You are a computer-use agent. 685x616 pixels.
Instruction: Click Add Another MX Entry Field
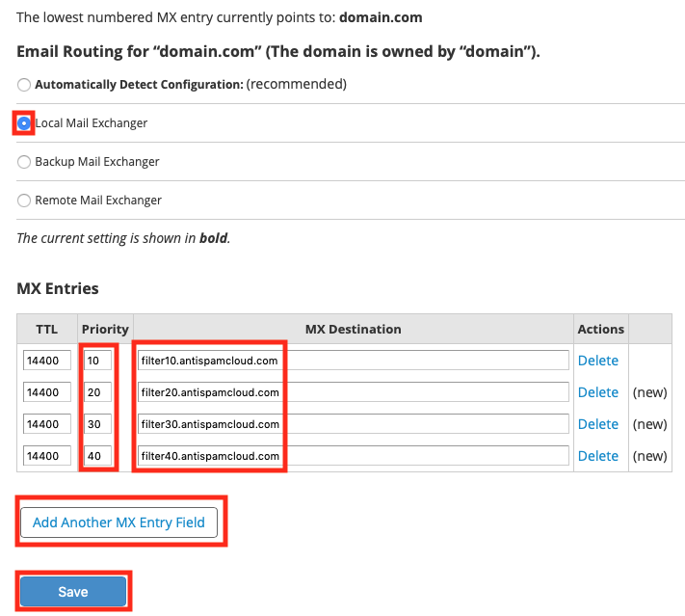[x=119, y=522]
